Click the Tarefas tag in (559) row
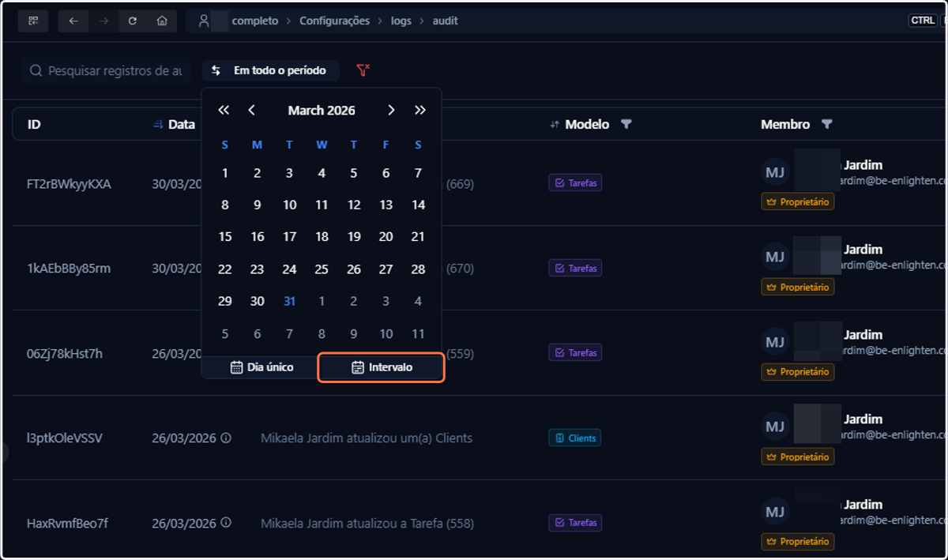The height and width of the screenshot is (560, 948). [575, 353]
